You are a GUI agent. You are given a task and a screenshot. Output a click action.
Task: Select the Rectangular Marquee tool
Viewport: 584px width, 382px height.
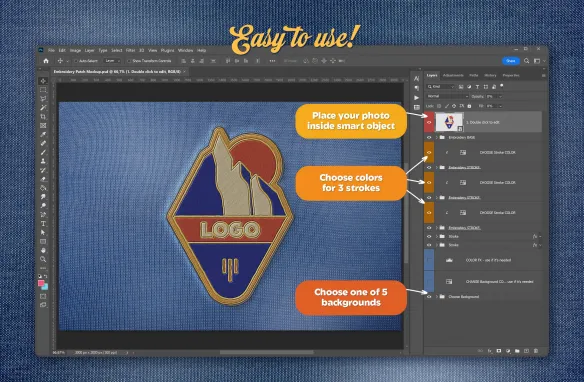(x=43, y=90)
